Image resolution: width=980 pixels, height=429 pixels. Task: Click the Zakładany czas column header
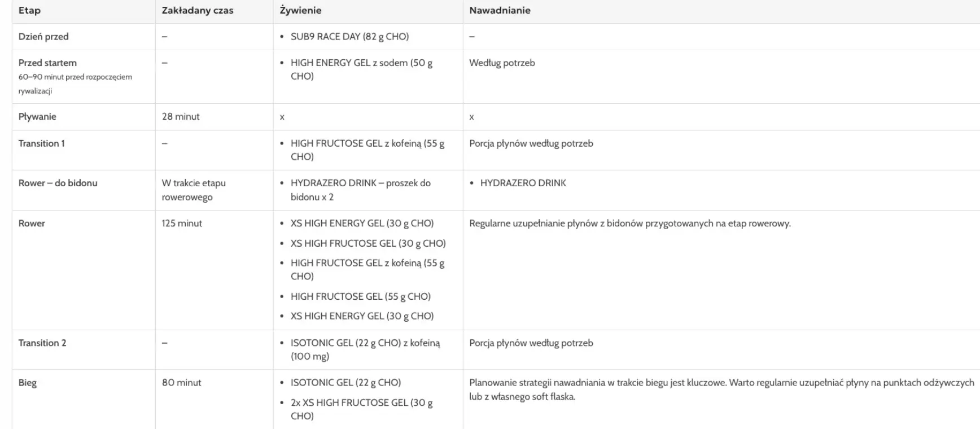[198, 10]
